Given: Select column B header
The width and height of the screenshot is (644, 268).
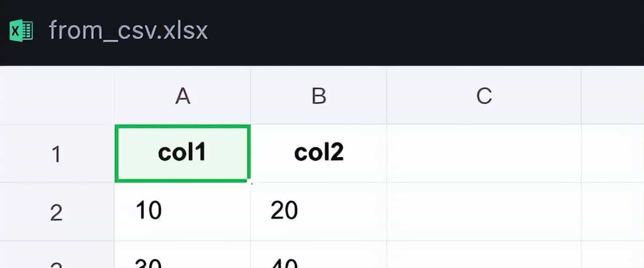Looking at the screenshot, I should (318, 95).
